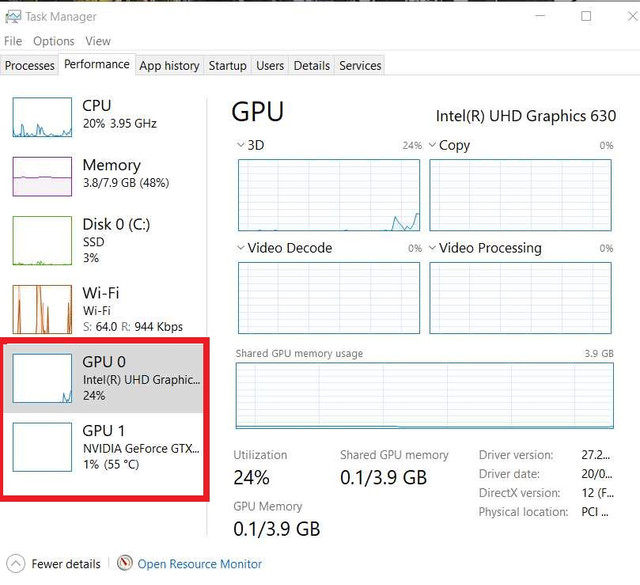Show Wi-Fi throughput by clicking its graph thumbnail
Viewport: 640px width, 585px height.
click(42, 309)
